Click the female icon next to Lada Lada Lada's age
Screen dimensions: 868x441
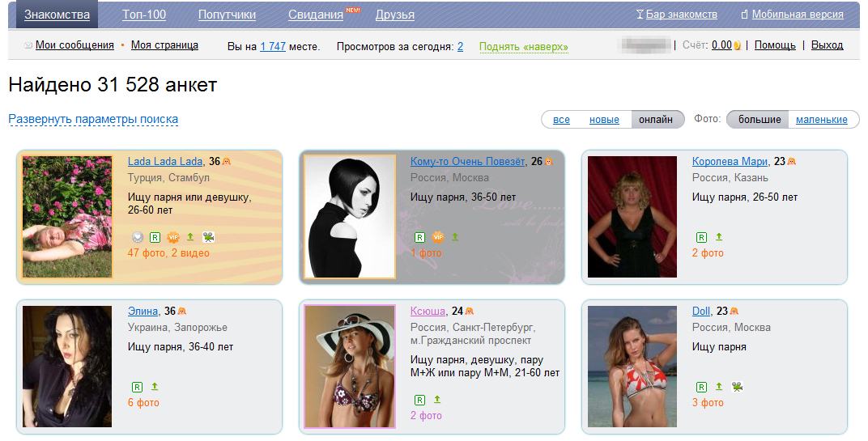[x=227, y=162]
